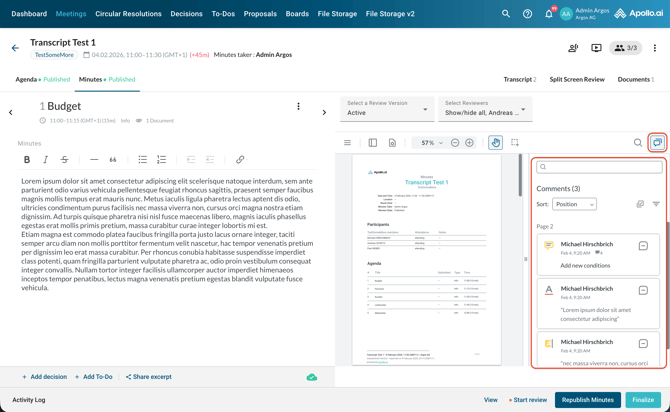
Task: Select the hand pan tool
Action: (x=495, y=143)
